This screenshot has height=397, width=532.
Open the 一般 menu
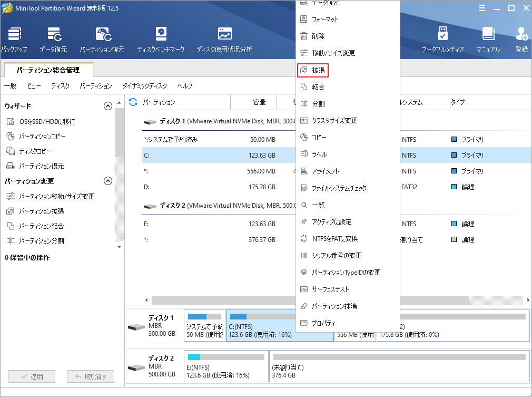(10, 86)
